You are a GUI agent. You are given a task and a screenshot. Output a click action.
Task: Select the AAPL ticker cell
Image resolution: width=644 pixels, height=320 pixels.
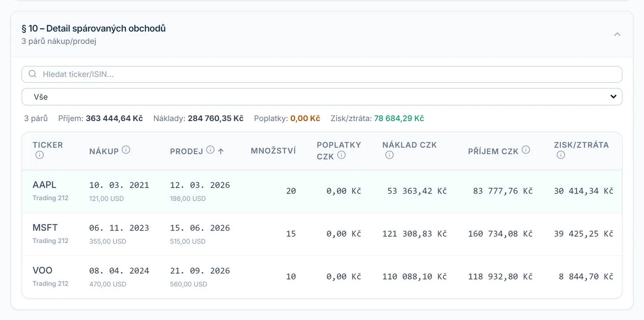[x=44, y=185]
